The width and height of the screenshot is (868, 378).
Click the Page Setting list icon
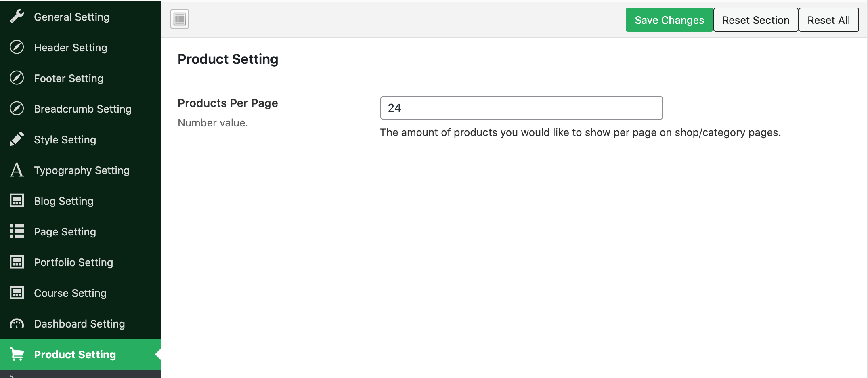[17, 231]
